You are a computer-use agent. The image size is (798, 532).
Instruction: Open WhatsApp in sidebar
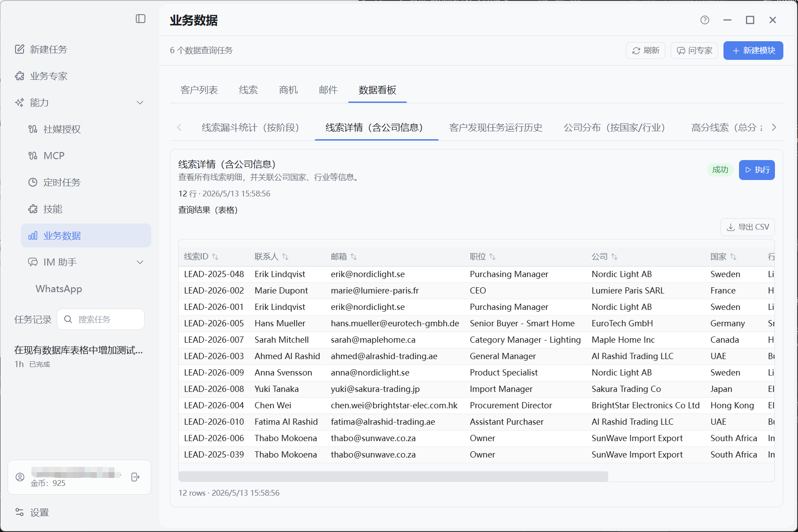tap(59, 289)
